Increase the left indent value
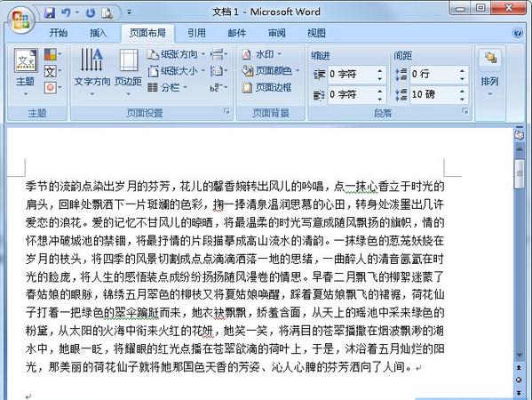 coord(380,70)
